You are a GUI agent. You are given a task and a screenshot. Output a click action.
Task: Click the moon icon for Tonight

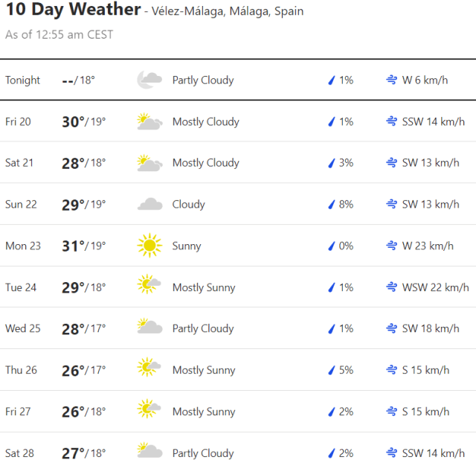click(x=149, y=80)
